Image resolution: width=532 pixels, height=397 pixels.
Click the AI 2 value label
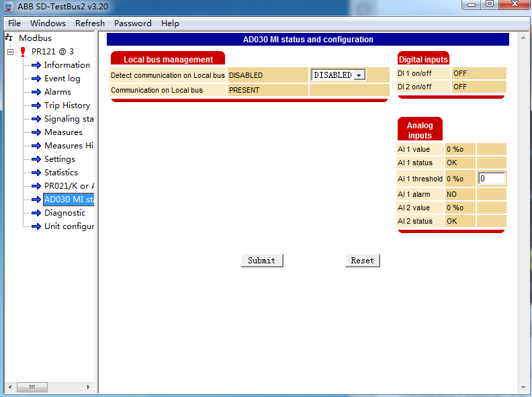click(x=414, y=208)
